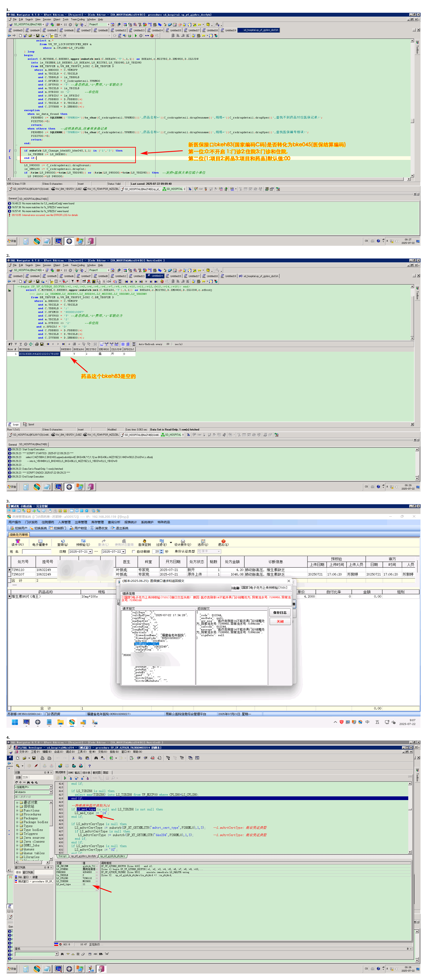Click the red 关闭 button in dialog
The height and width of the screenshot is (980, 427).
click(x=280, y=621)
